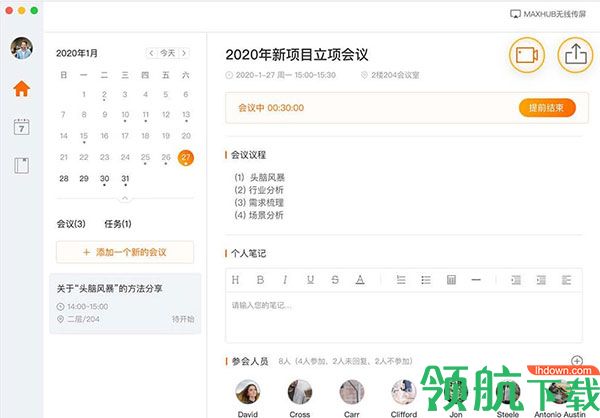This screenshot has width=600, height=418.
Task: Open text color tool in notes toolbar
Action: (x=360, y=280)
